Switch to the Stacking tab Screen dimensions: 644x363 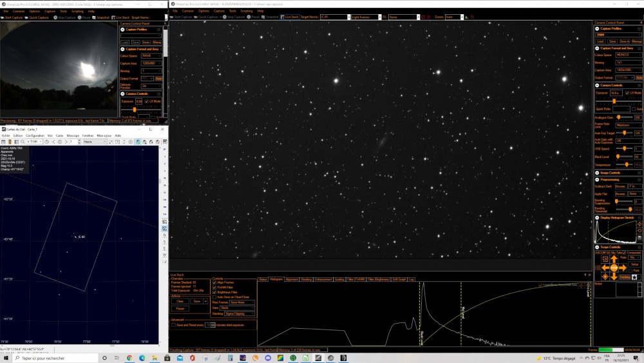click(x=307, y=280)
